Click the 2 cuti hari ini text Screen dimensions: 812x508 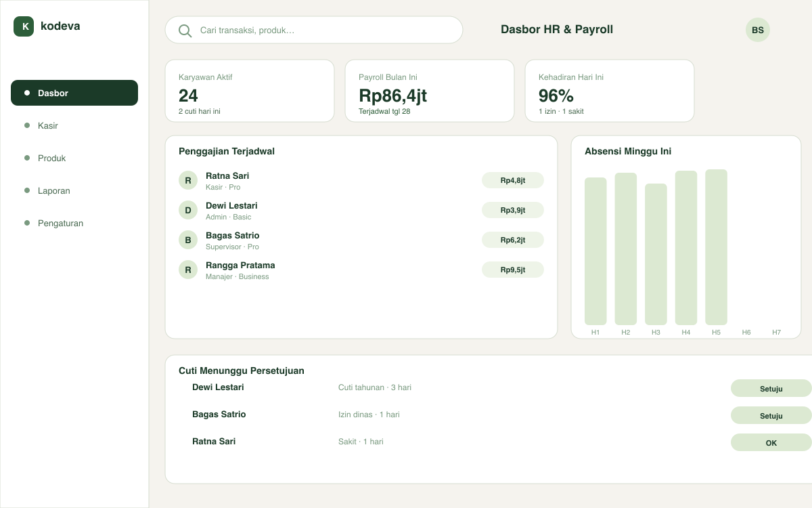[200, 111]
